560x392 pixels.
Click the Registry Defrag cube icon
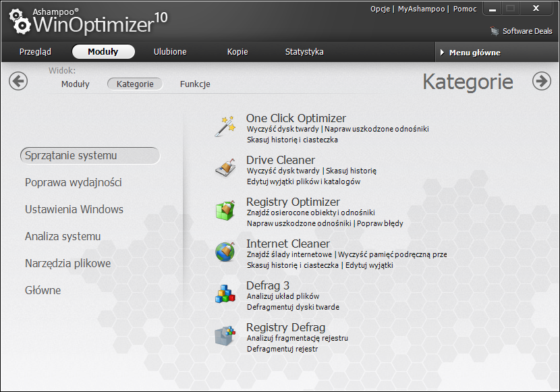tap(225, 335)
